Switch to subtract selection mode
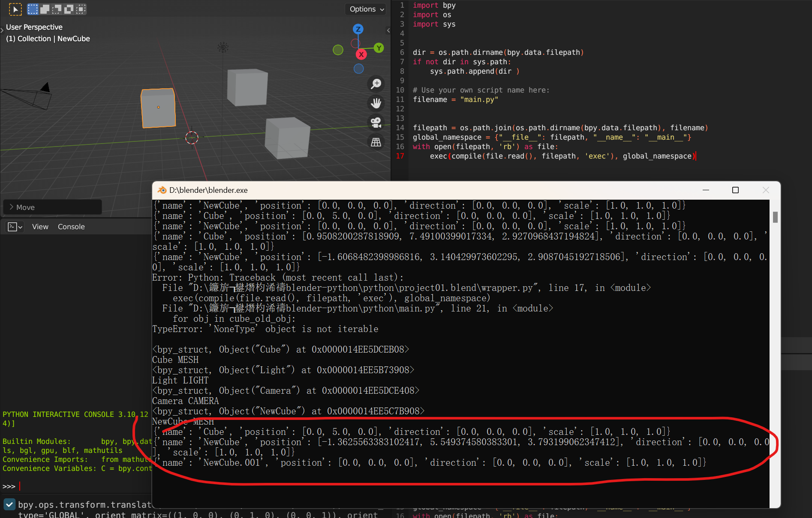Viewport: 812px width, 518px height. [56, 9]
